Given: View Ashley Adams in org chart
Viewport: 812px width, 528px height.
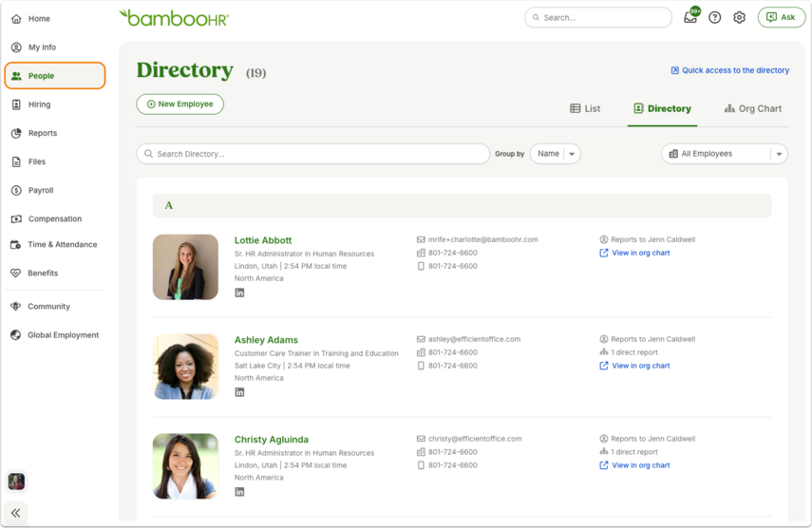Looking at the screenshot, I should coord(641,366).
